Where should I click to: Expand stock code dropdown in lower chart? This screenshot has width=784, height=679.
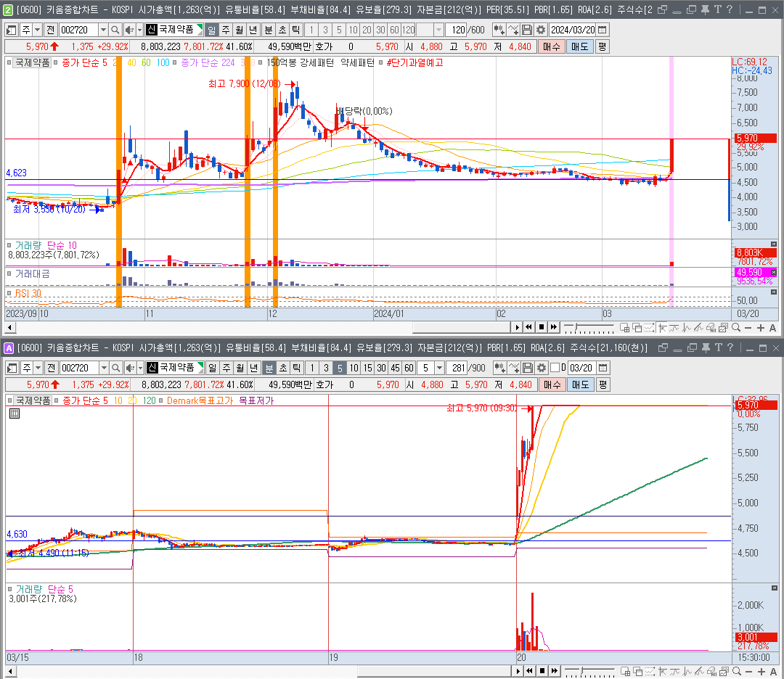click(x=104, y=369)
